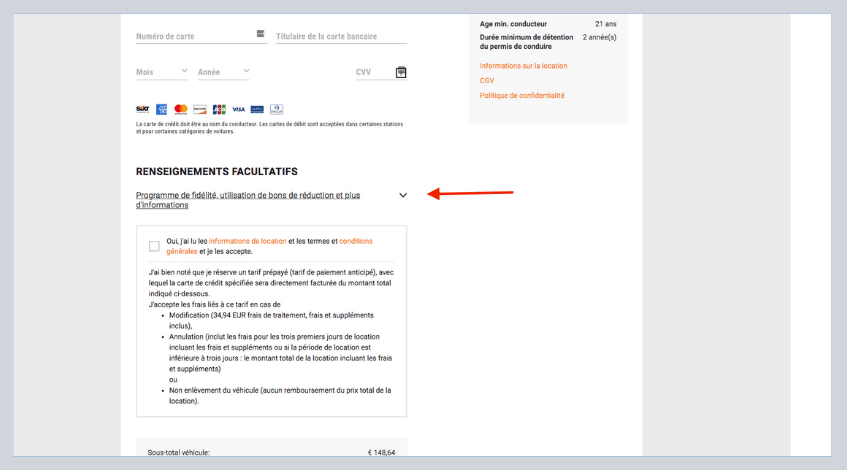Expand the optional info section chevron
The height and width of the screenshot is (470, 847).
coord(403,195)
